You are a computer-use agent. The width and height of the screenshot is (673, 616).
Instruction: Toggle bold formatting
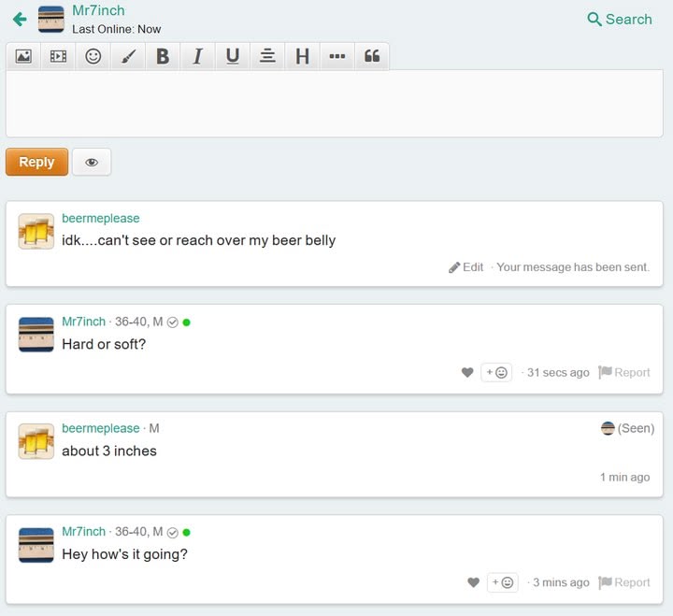click(163, 56)
